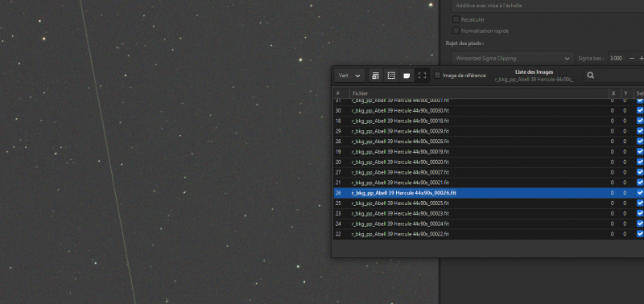The image size is (644, 304).
Task: Enable the Normalisation rapide checkbox
Action: click(456, 31)
